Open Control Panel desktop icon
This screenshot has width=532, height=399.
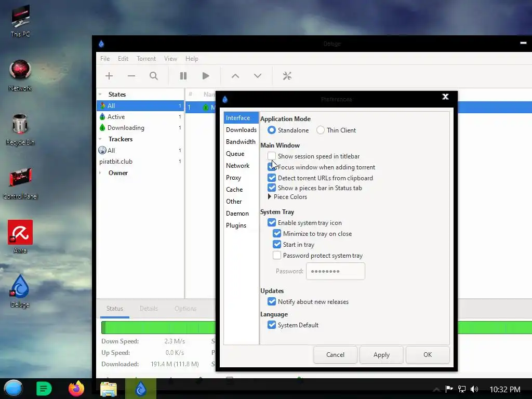pyautogui.click(x=20, y=183)
